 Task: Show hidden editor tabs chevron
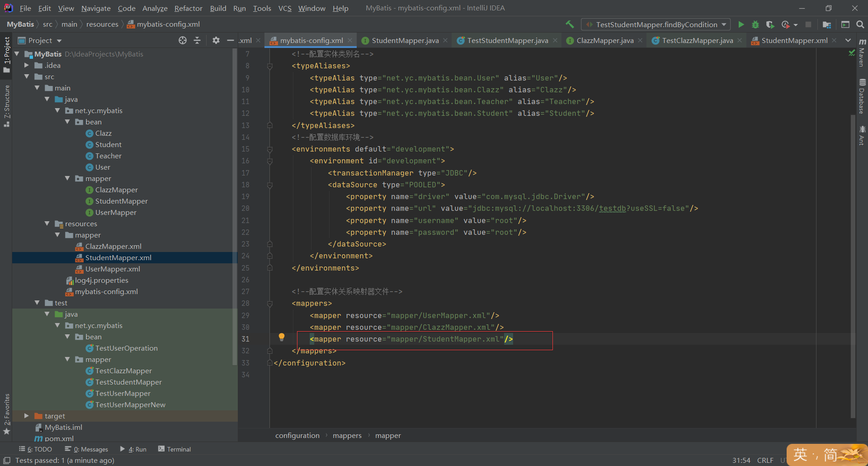click(848, 40)
